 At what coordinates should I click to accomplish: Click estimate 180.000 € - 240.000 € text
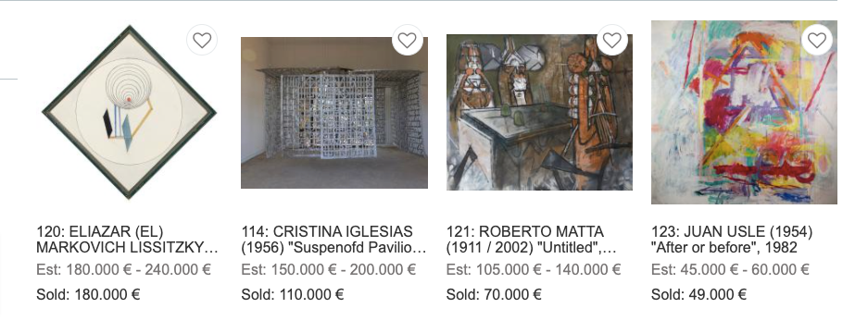[x=123, y=270]
